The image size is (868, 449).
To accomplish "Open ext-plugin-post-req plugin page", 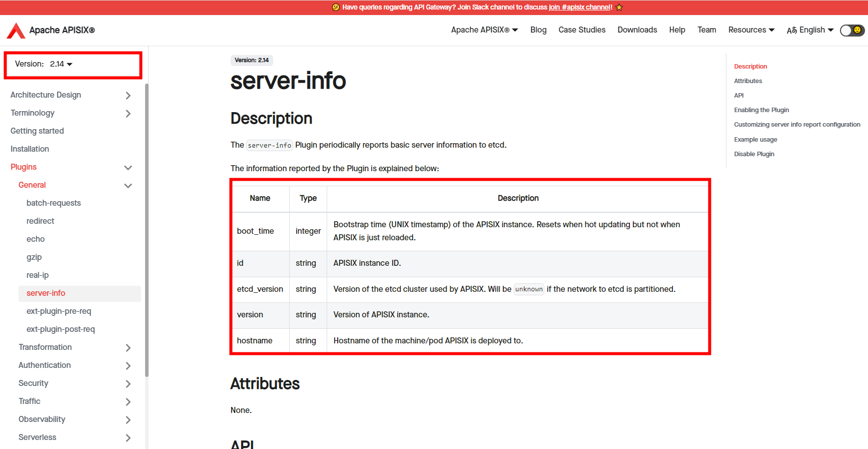I will pyautogui.click(x=61, y=329).
